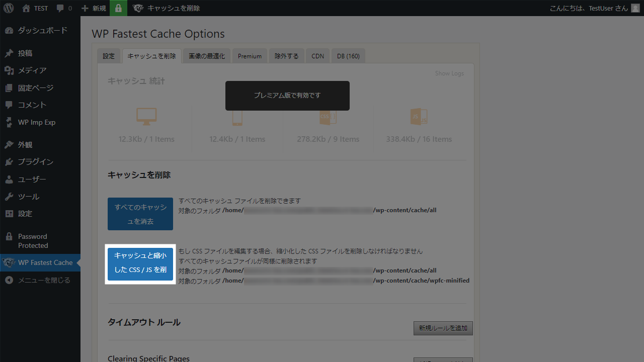
Task: Open 設定 in the sidebar
Action: tap(40, 214)
